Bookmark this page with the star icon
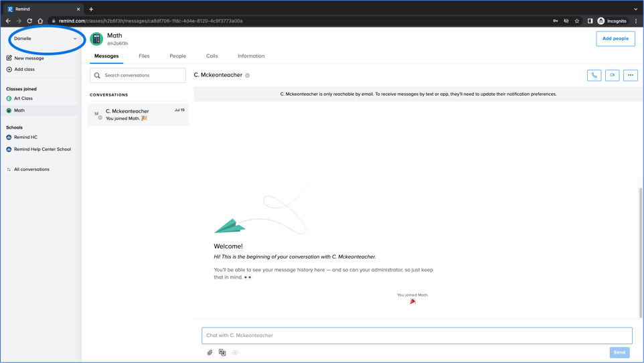Viewport: 644px width, 363px height. tap(576, 21)
